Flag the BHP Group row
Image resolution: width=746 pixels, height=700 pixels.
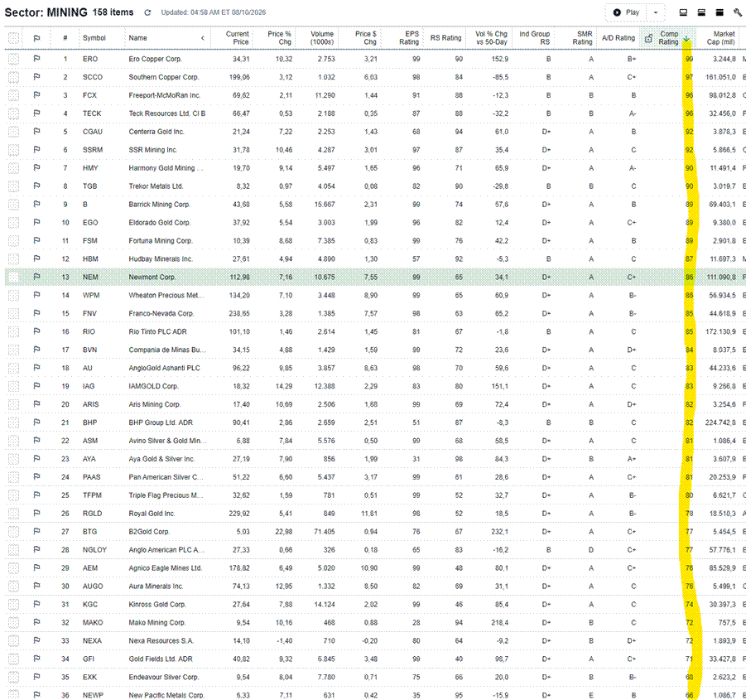click(36, 422)
